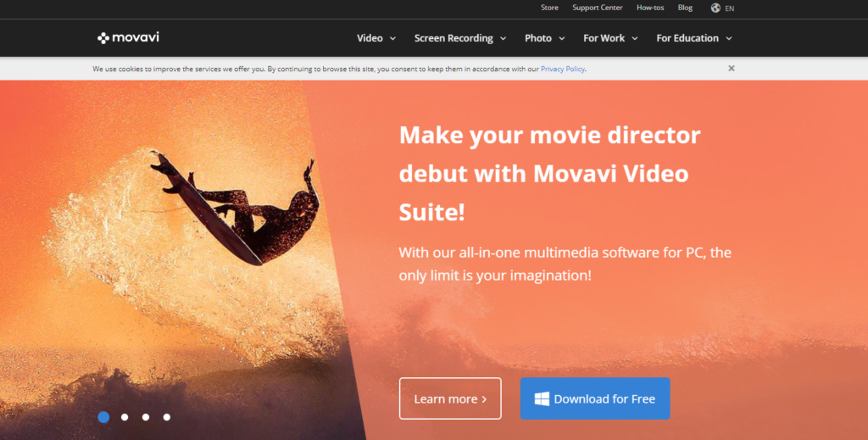
Task: Open the Photo menu
Action: point(538,38)
